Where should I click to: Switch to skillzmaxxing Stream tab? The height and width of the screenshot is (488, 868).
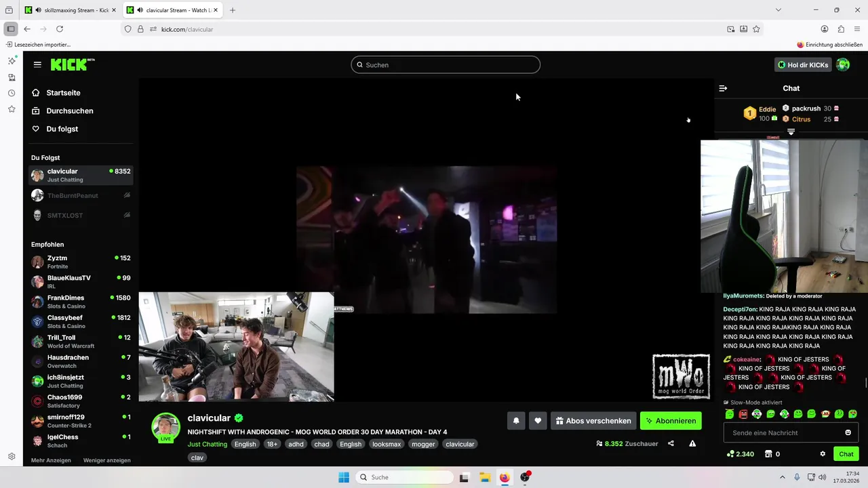click(71, 10)
